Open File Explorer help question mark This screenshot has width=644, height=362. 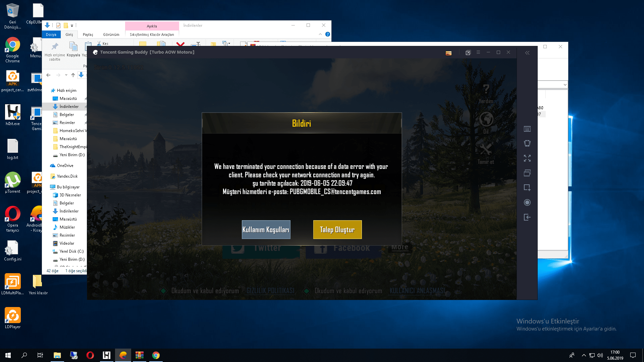[328, 34]
